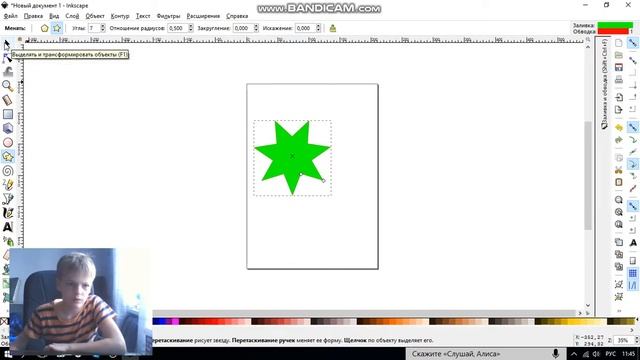The width and height of the screenshot is (640, 360).
Task: Open the Заливка и обводка docked panel tab
Action: pos(604,84)
